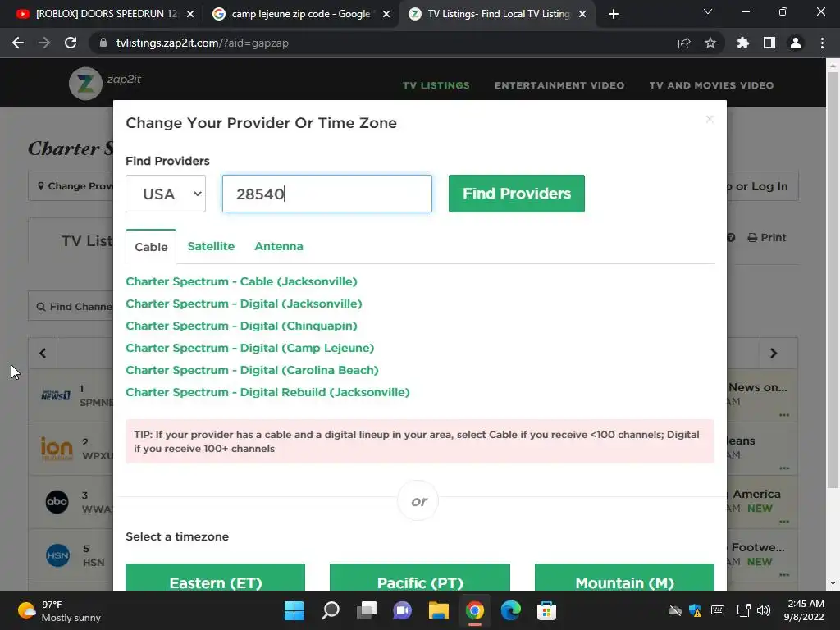Close the camp lejeune zip code tab
Screen dimensions: 840x630
tap(386, 14)
